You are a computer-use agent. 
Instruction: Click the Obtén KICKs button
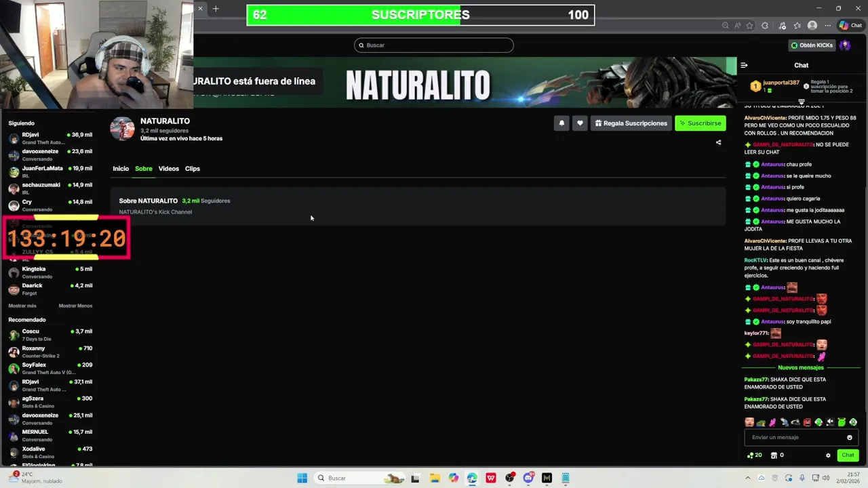coord(812,45)
